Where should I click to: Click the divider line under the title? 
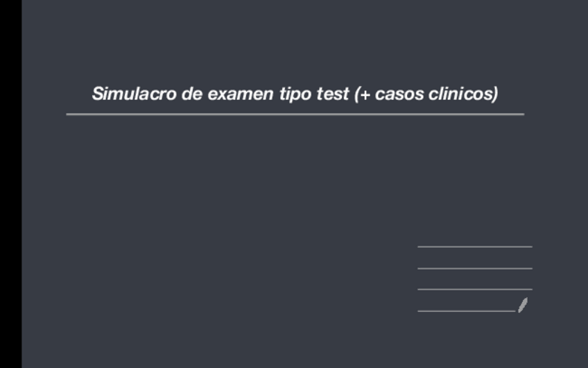click(295, 114)
